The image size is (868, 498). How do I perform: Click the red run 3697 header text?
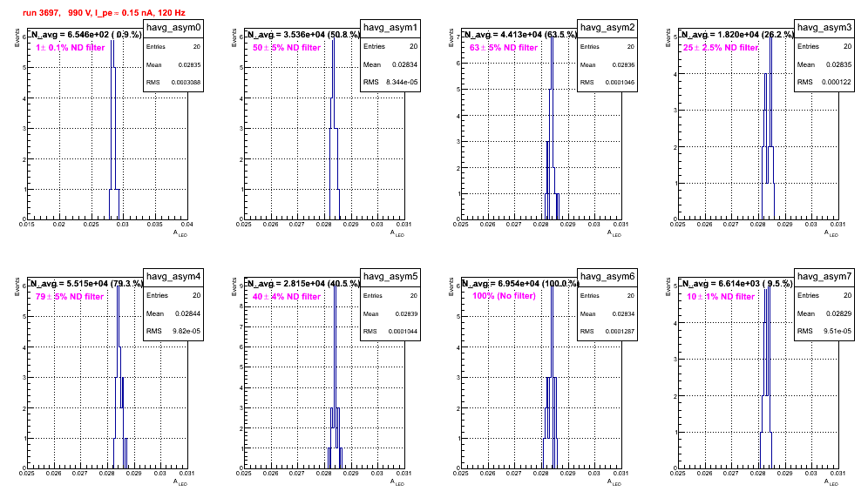104,13
